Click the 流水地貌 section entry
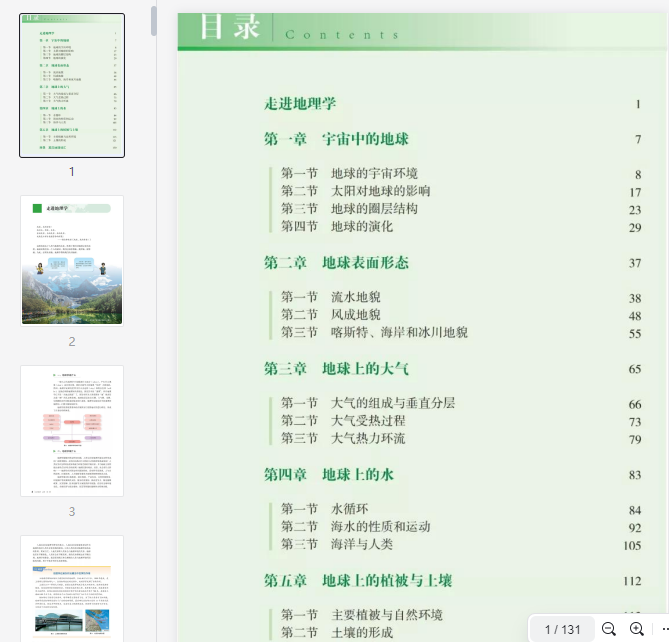This screenshot has height=642, width=669. [x=355, y=298]
